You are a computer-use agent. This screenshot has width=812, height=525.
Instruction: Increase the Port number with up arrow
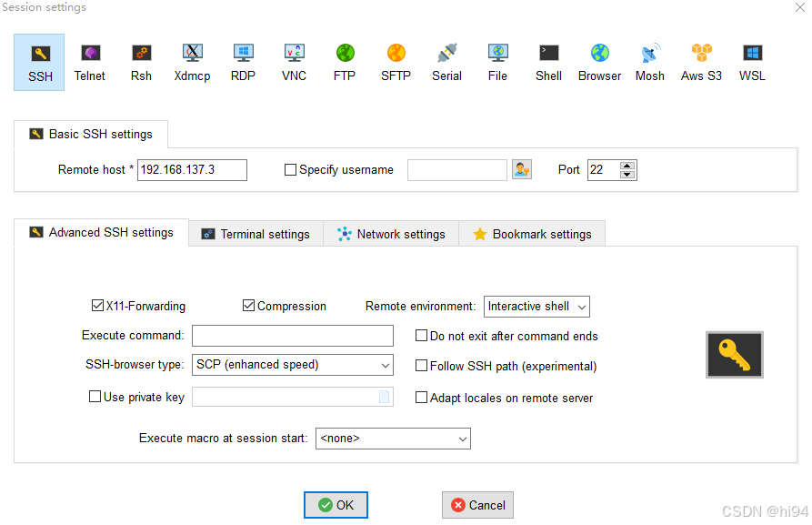[x=627, y=166]
